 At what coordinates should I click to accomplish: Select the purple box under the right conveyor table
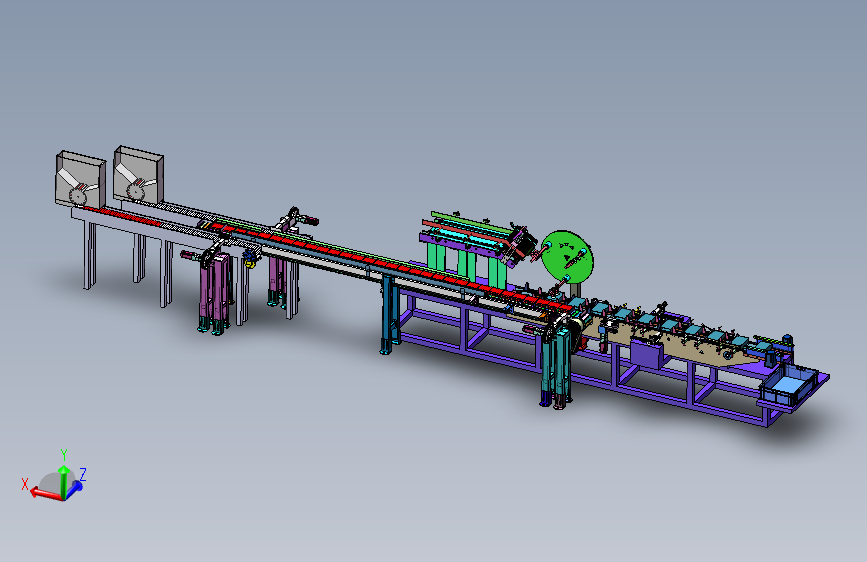[647, 355]
